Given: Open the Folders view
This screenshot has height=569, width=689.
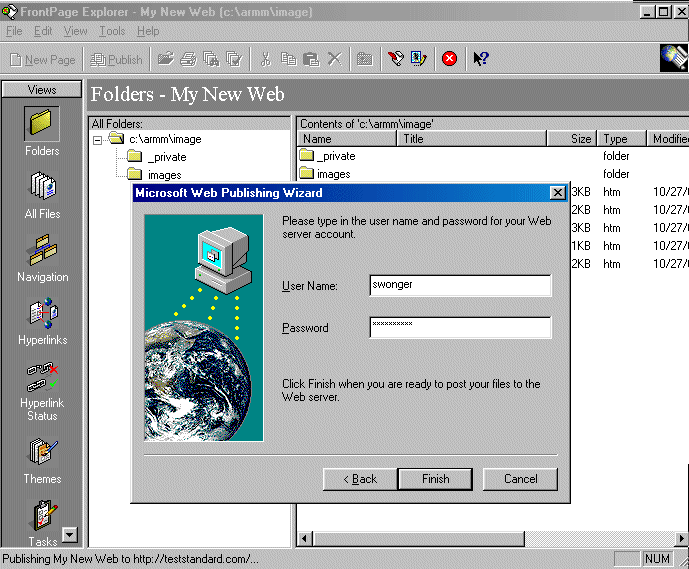Looking at the screenshot, I should tap(42, 131).
